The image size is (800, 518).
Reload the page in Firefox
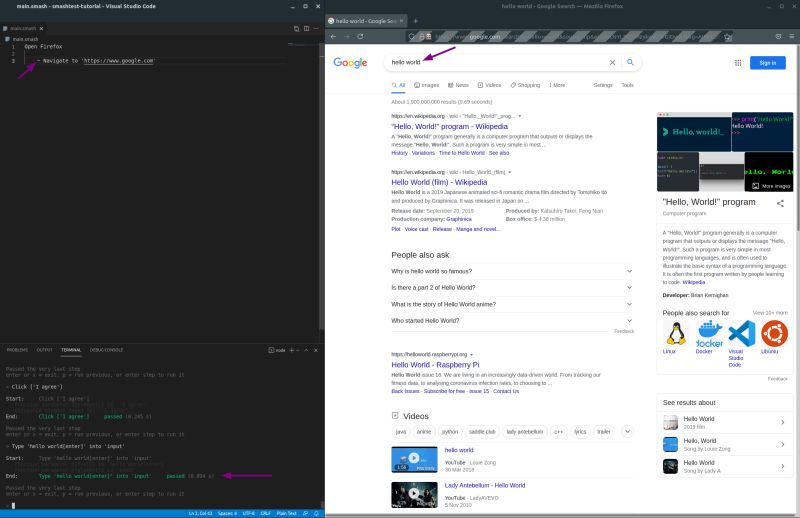(x=360, y=36)
